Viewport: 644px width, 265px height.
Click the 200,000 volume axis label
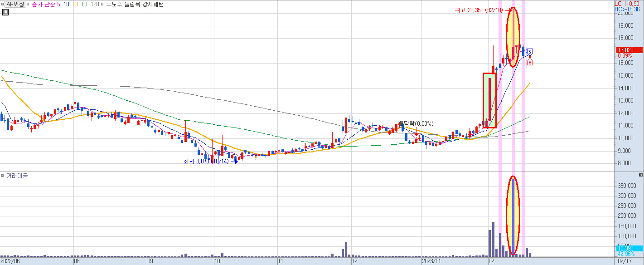(x=627, y=216)
